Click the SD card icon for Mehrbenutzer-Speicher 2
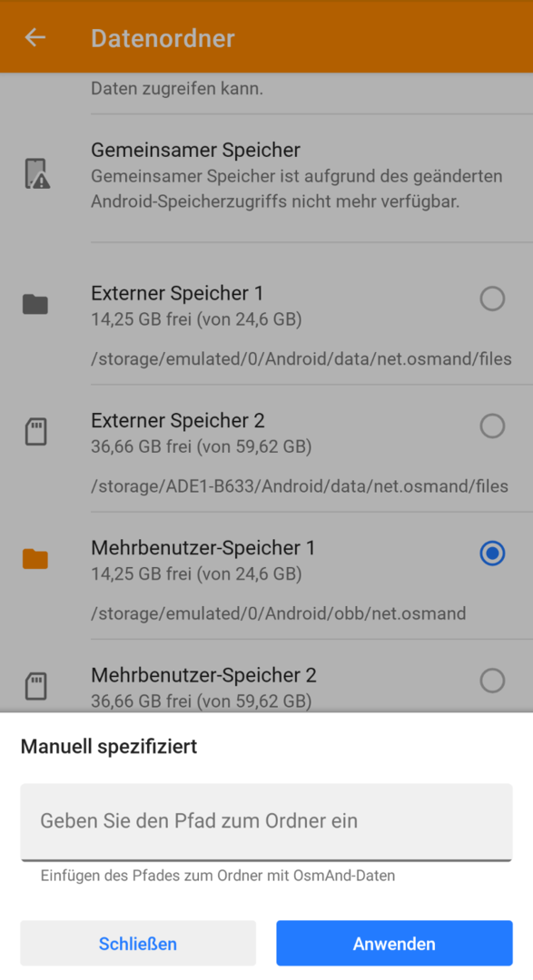 coord(35,686)
